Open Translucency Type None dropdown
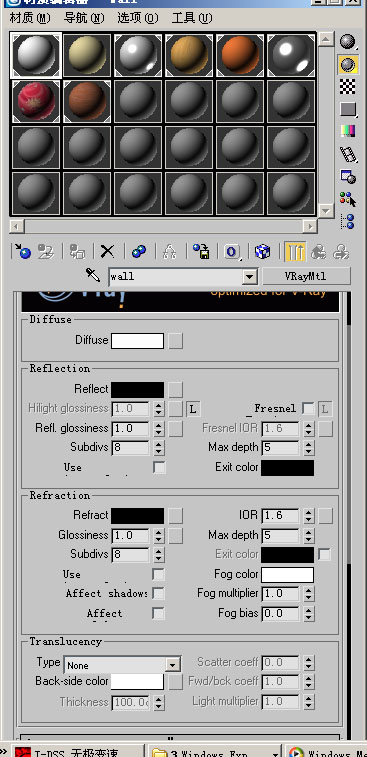Screen dimensions: 367x757 coord(172,665)
